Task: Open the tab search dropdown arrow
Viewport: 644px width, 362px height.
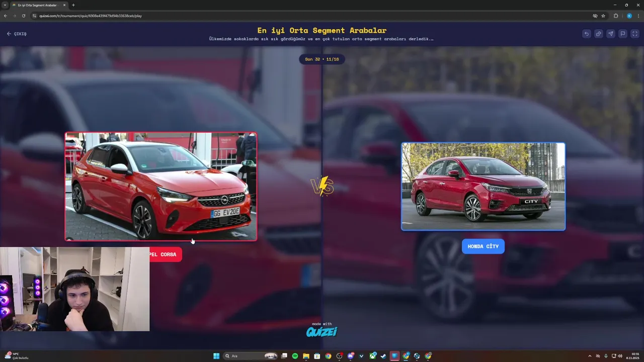Action: tap(5, 5)
